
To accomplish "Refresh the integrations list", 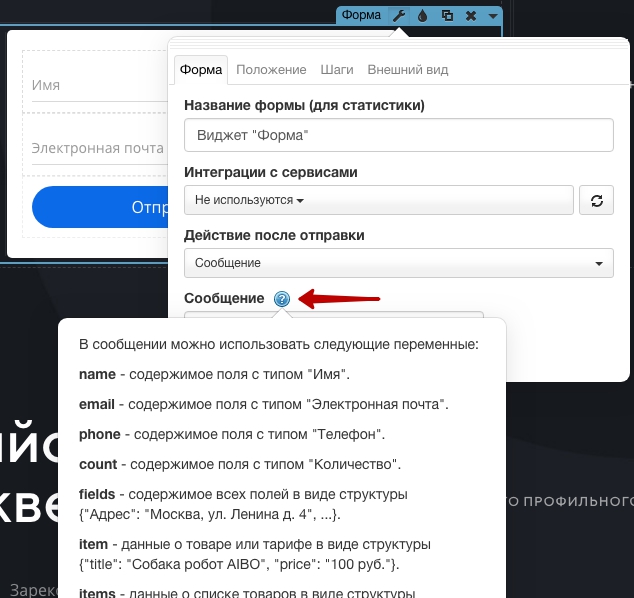I will coord(596,200).
